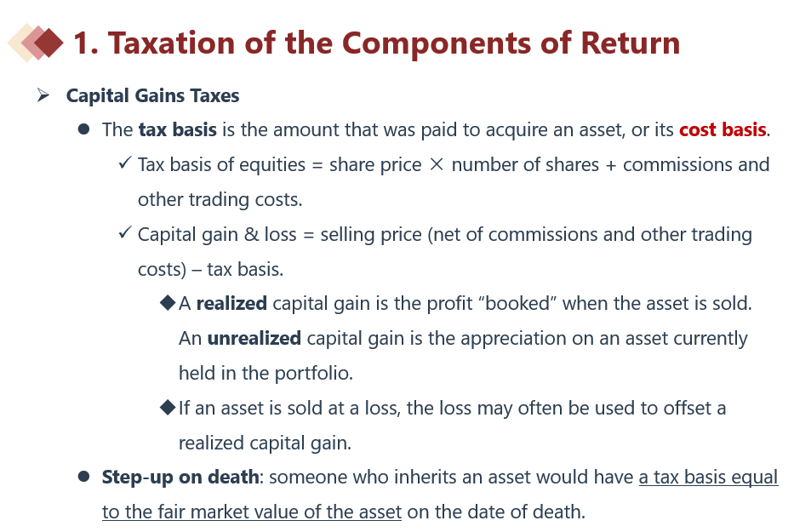Click the bold word realized
The height and width of the screenshot is (532, 794).
[231, 304]
